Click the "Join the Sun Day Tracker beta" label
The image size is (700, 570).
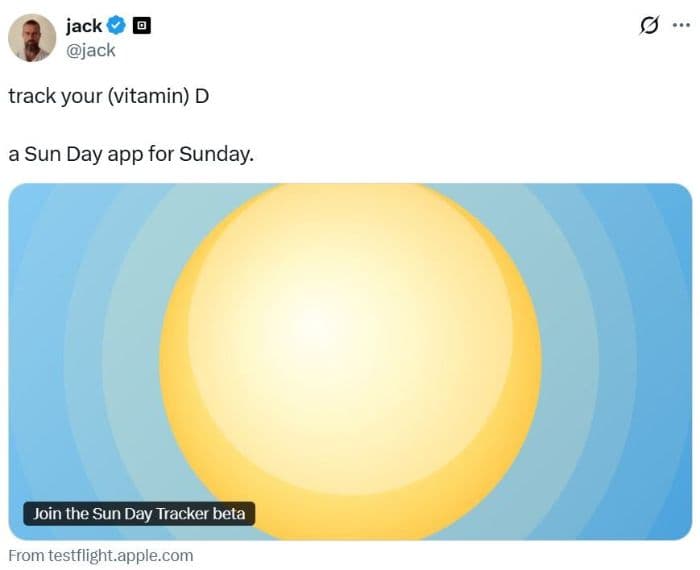[139, 514]
